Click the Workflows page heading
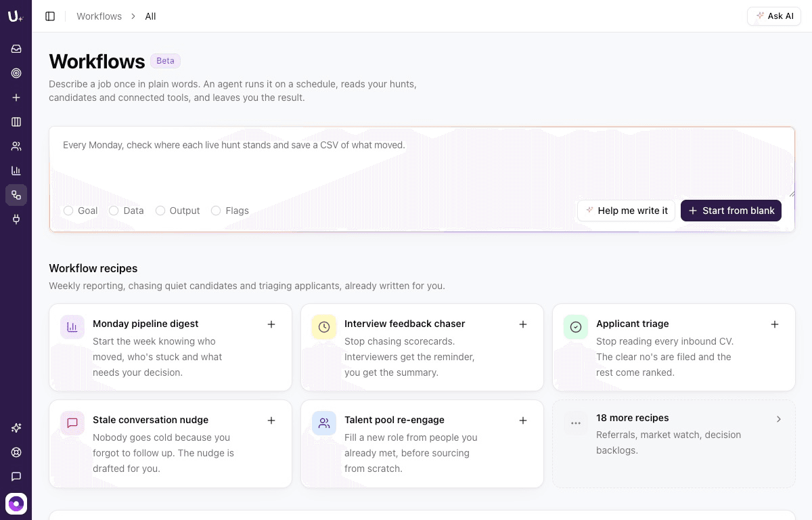 click(97, 62)
